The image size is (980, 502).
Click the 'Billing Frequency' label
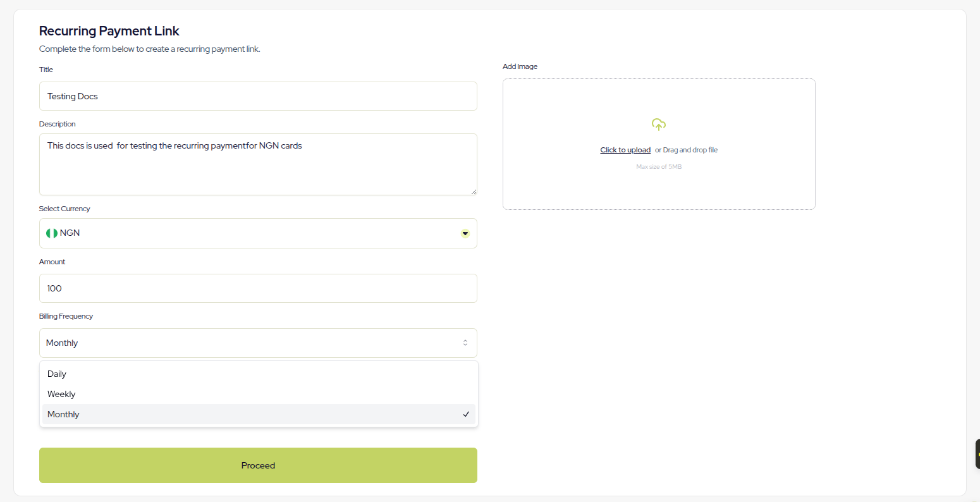(66, 316)
